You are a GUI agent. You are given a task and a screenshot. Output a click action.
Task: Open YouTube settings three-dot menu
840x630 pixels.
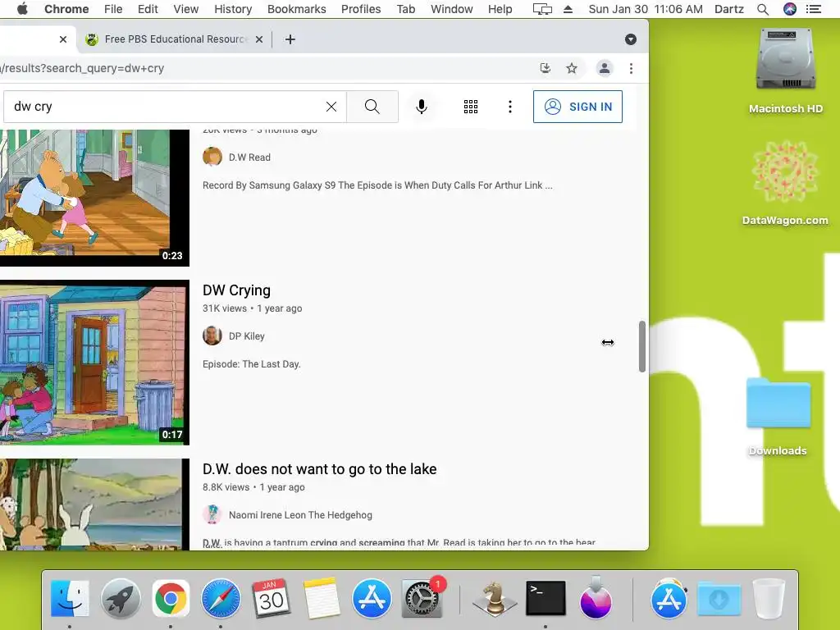coord(510,107)
